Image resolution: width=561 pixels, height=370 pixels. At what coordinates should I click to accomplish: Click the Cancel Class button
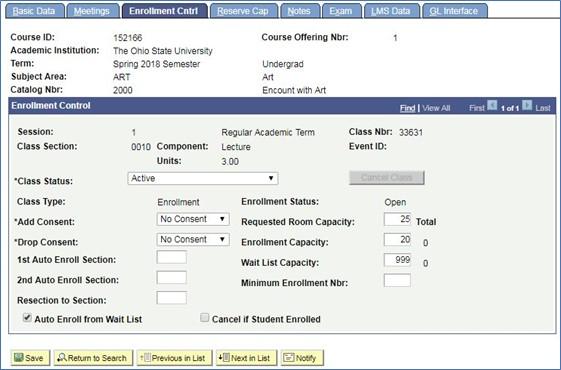(387, 177)
